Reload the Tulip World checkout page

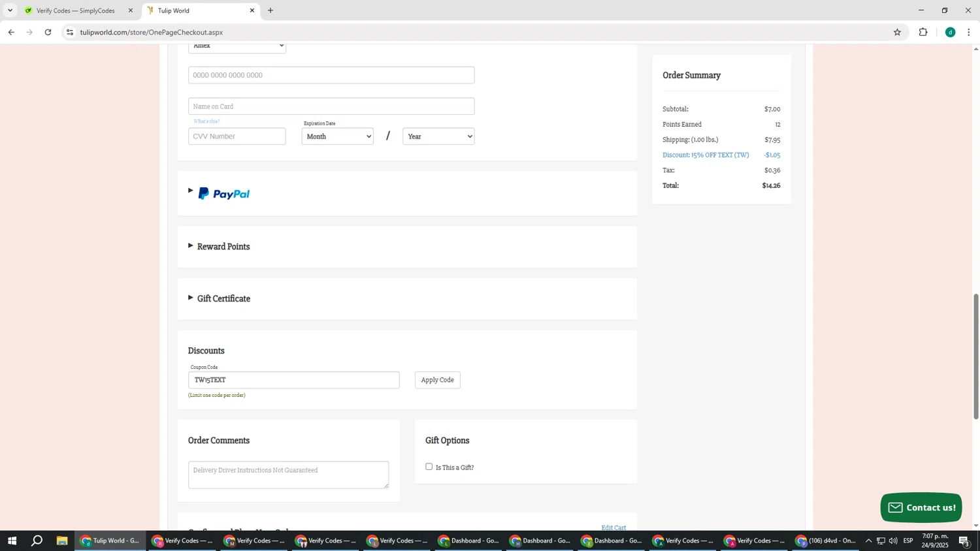(x=48, y=32)
